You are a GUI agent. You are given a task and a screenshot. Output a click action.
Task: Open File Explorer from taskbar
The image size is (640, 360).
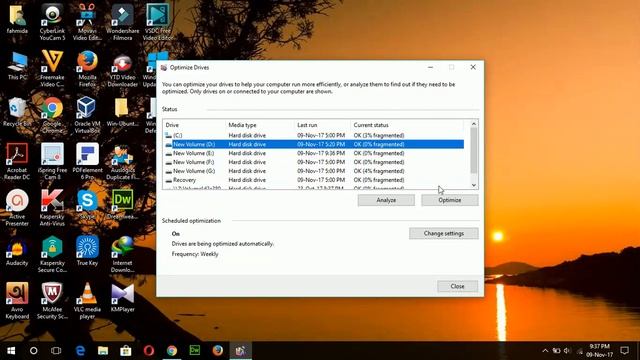click(x=103, y=351)
